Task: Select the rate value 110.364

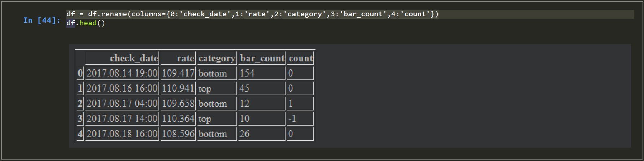Action: pyautogui.click(x=178, y=119)
